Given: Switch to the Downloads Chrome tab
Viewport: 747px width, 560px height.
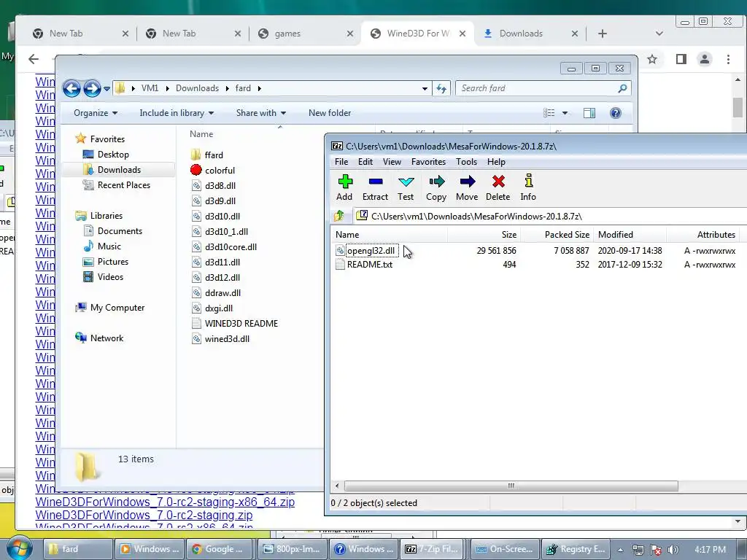Looking at the screenshot, I should coord(530,34).
